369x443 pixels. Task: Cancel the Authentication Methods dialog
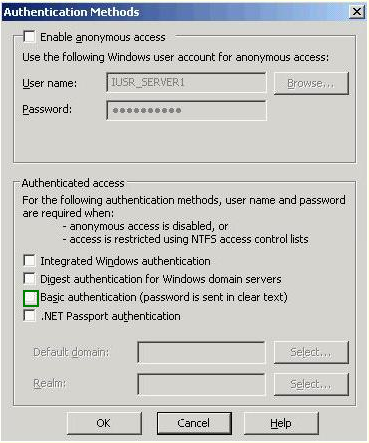point(194,423)
